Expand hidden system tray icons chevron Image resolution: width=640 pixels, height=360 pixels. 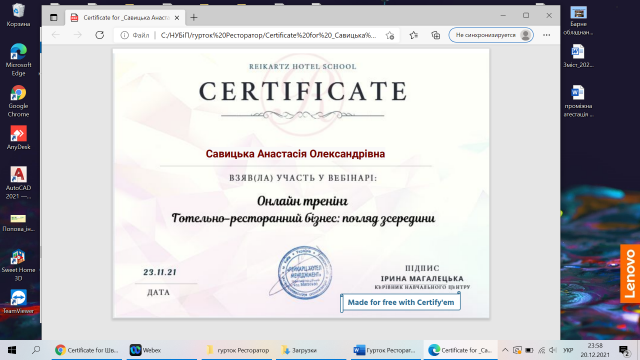coord(505,350)
